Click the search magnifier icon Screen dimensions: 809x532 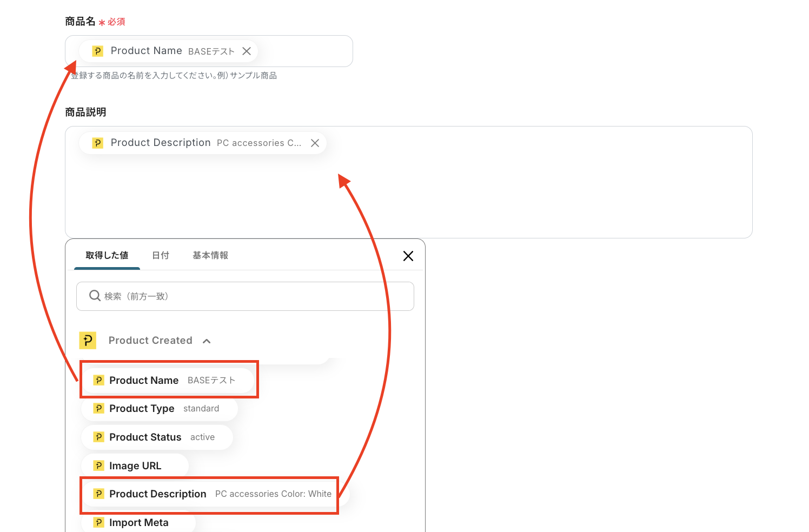tap(95, 296)
